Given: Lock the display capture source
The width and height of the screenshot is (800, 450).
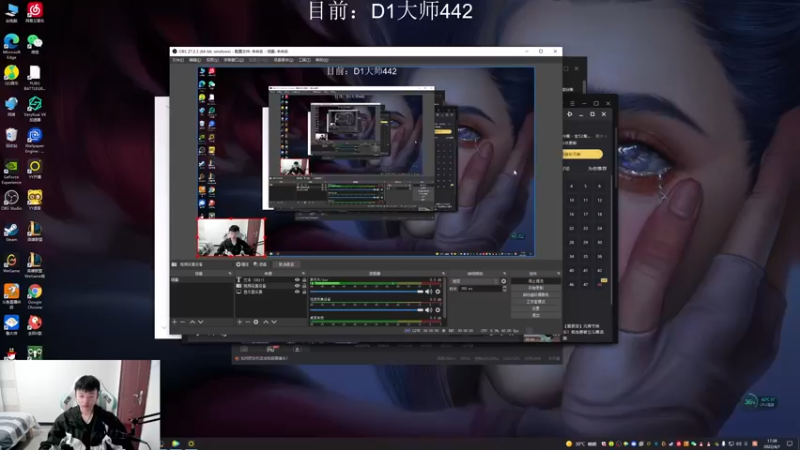Looking at the screenshot, I should [304, 292].
